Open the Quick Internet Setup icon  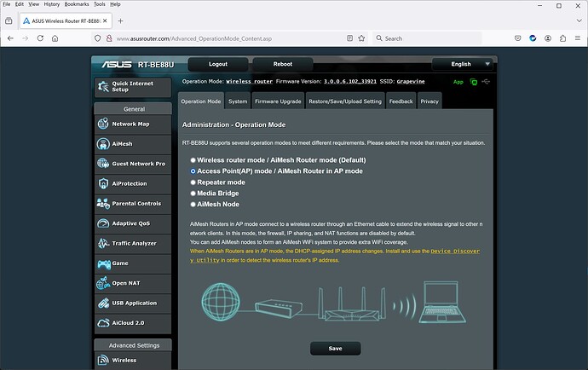tap(103, 86)
